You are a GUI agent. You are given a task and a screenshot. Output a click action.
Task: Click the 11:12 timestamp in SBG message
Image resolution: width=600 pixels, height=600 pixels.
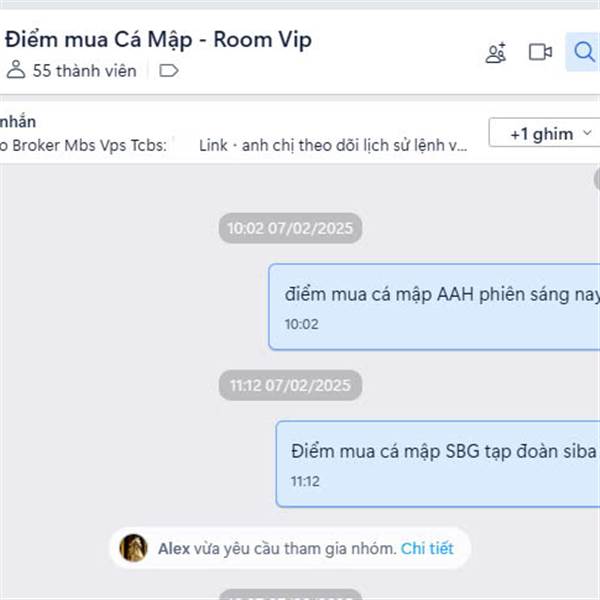pos(305,481)
